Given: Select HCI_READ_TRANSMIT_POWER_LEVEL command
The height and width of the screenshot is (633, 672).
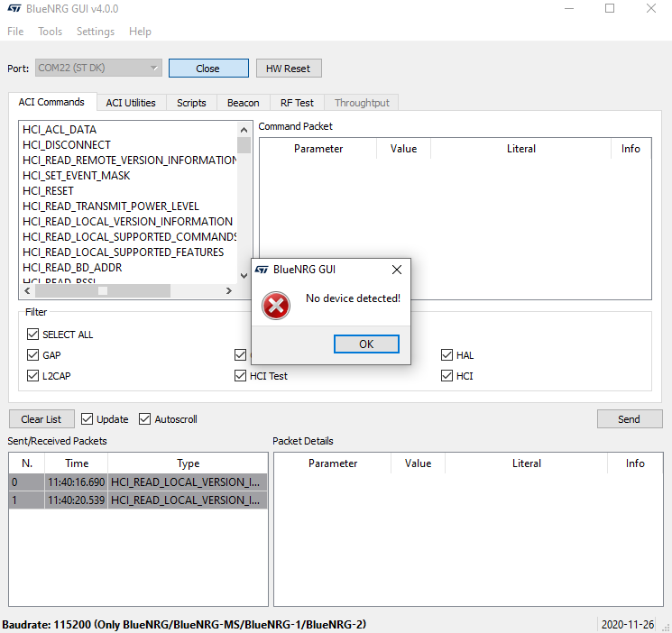Looking at the screenshot, I should [111, 206].
